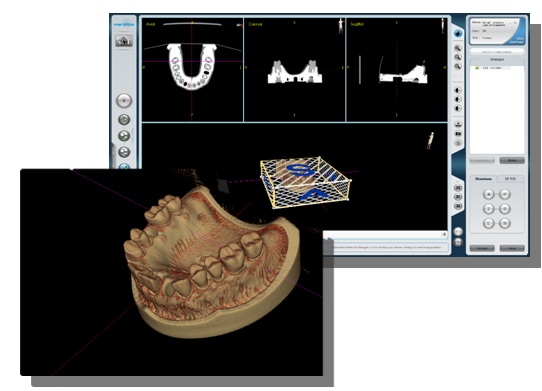542x391 pixels.
Task: Click the bottom-left button in side panel
Action: 482,248
